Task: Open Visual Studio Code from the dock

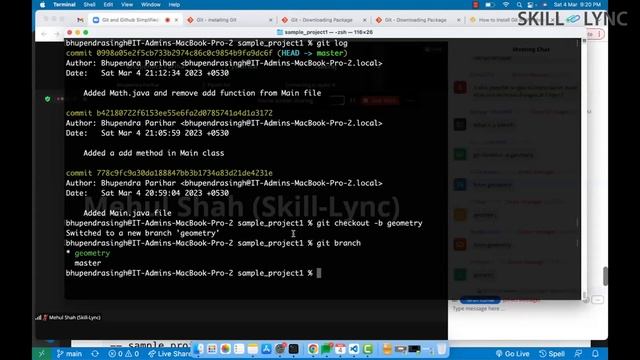Action: [x=353, y=349]
